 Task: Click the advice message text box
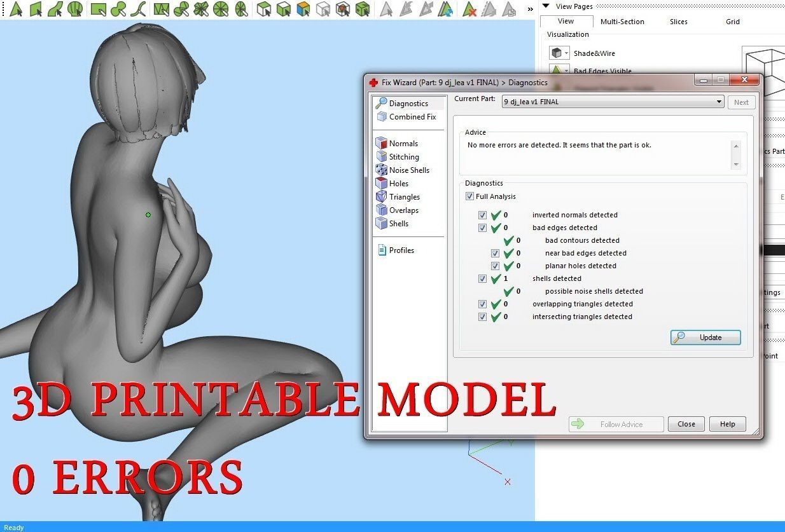602,154
